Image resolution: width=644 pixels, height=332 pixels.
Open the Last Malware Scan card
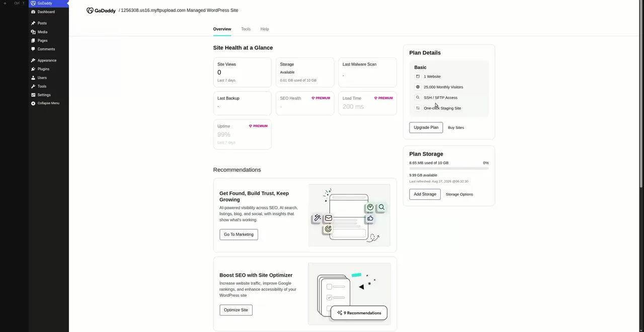[367, 73]
